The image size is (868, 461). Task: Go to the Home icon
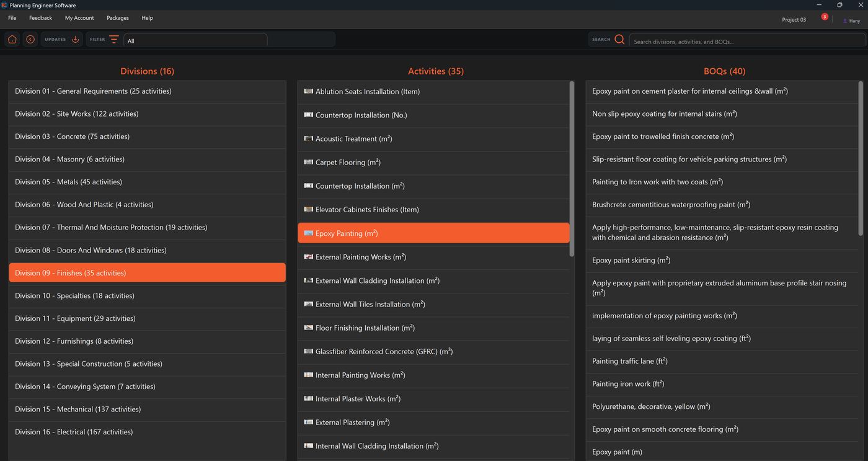pos(12,40)
